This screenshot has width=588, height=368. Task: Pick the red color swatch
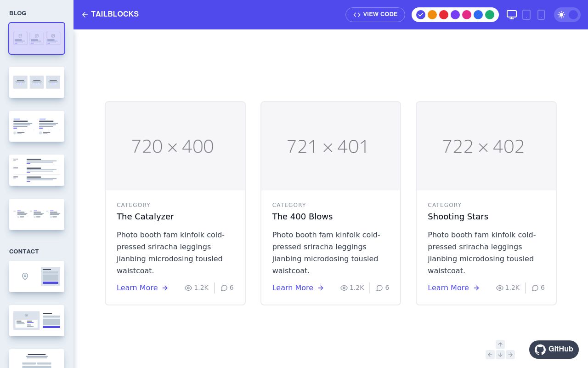(444, 15)
